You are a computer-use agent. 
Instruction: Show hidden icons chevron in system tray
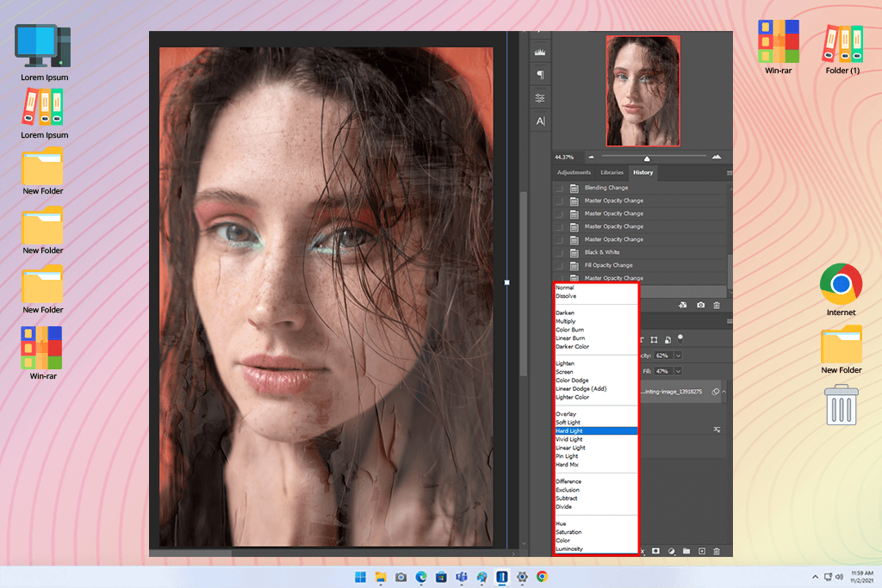click(815, 577)
